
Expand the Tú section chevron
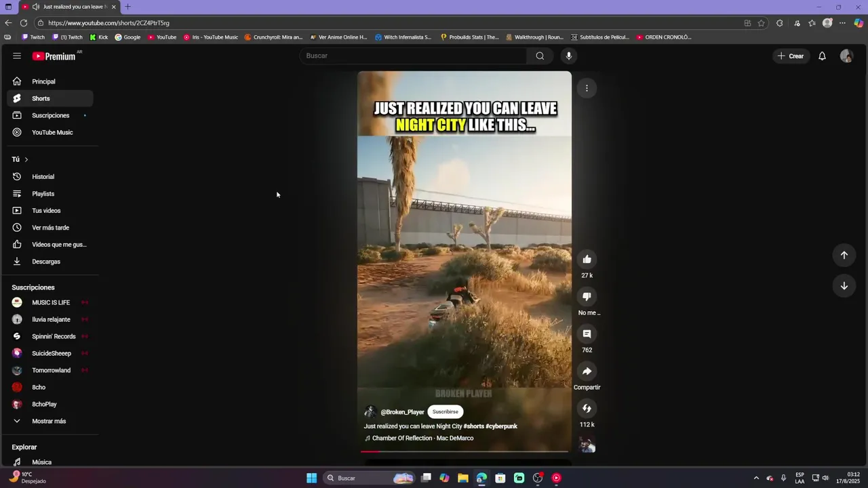click(26, 159)
